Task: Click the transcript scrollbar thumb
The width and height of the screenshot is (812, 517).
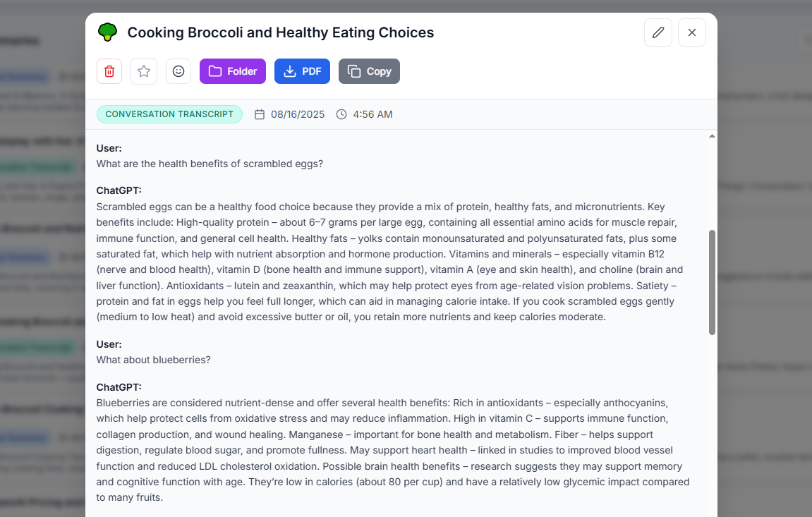Action: (x=712, y=283)
